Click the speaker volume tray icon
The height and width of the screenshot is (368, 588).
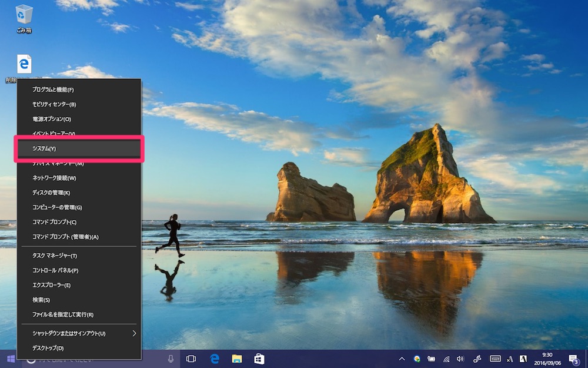(460, 359)
